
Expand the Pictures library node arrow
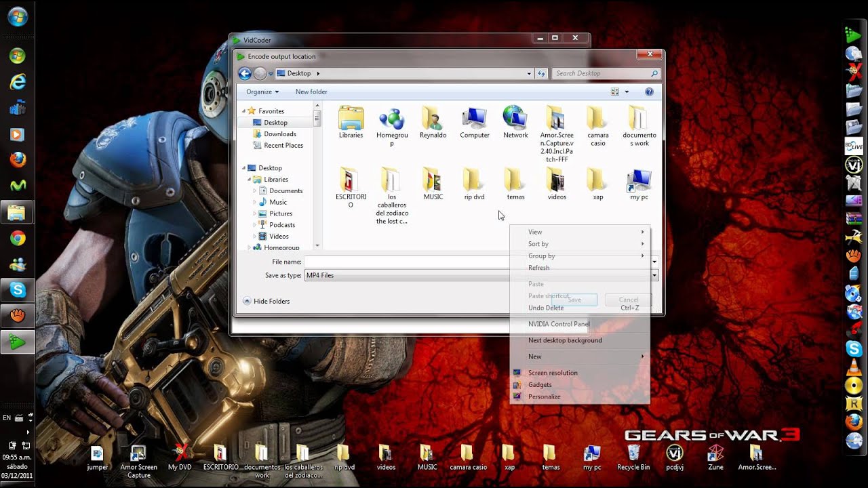coord(255,213)
